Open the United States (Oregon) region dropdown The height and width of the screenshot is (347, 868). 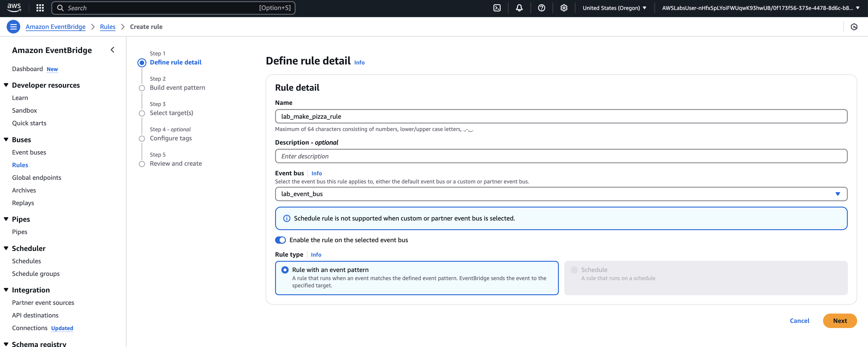[x=614, y=8]
